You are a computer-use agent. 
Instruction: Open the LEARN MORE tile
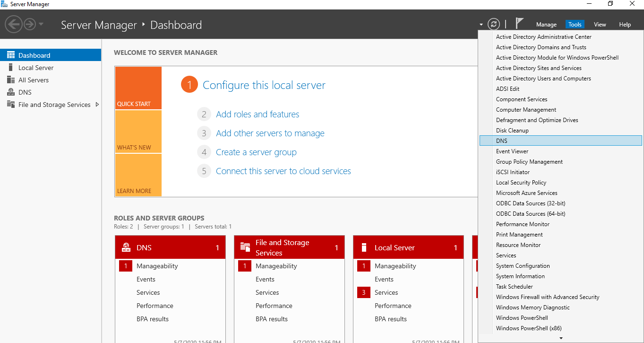tap(138, 175)
